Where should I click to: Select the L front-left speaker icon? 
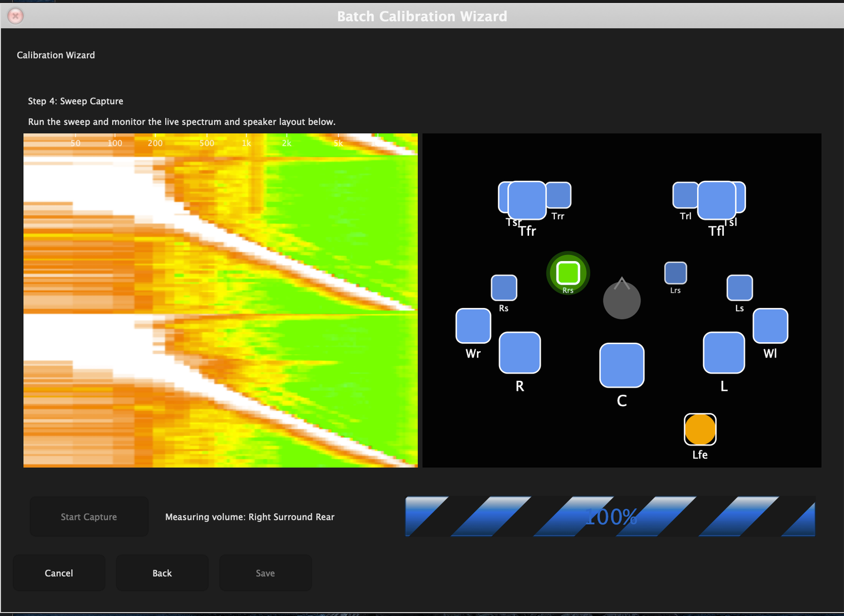coord(723,353)
